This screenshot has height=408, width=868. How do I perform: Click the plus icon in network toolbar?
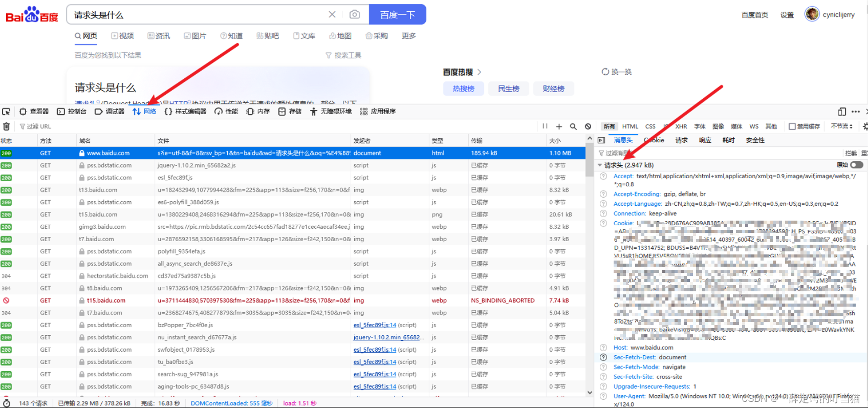tap(559, 126)
